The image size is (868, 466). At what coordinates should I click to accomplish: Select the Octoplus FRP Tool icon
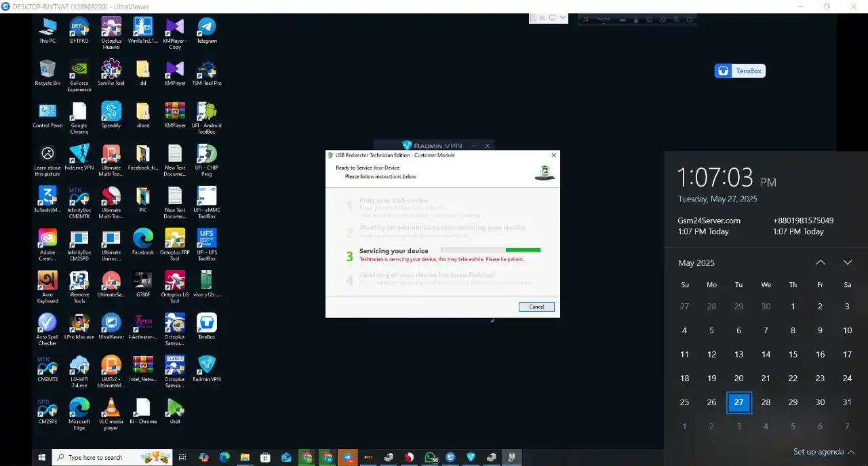point(175,245)
